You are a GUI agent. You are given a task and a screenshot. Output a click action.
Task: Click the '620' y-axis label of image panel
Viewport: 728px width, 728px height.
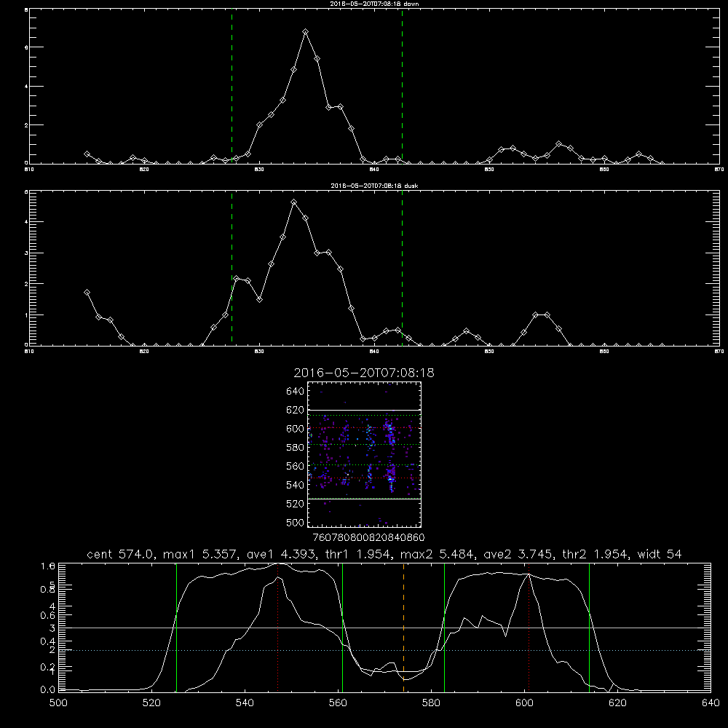pos(296,410)
